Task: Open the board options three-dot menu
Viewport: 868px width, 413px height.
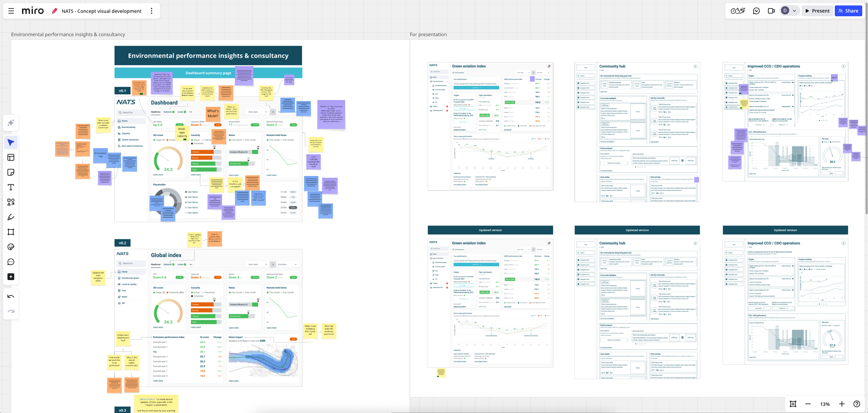Action: [x=152, y=11]
